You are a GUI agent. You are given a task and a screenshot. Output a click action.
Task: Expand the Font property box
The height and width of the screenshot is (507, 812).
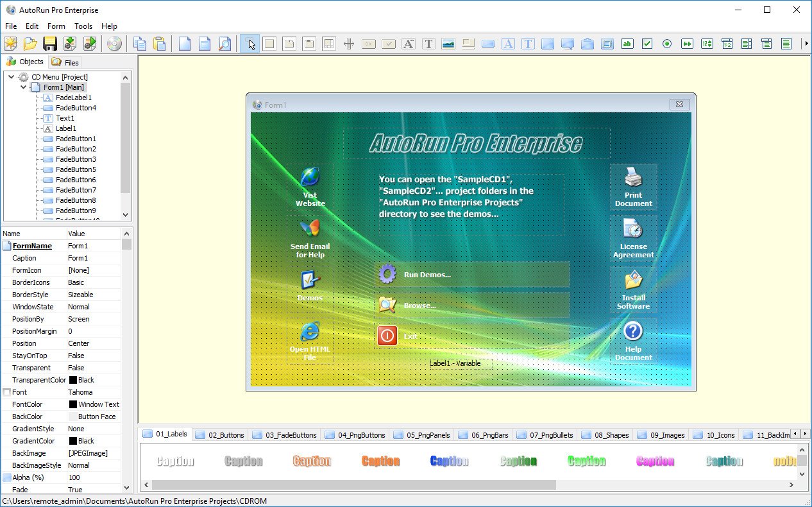point(6,392)
